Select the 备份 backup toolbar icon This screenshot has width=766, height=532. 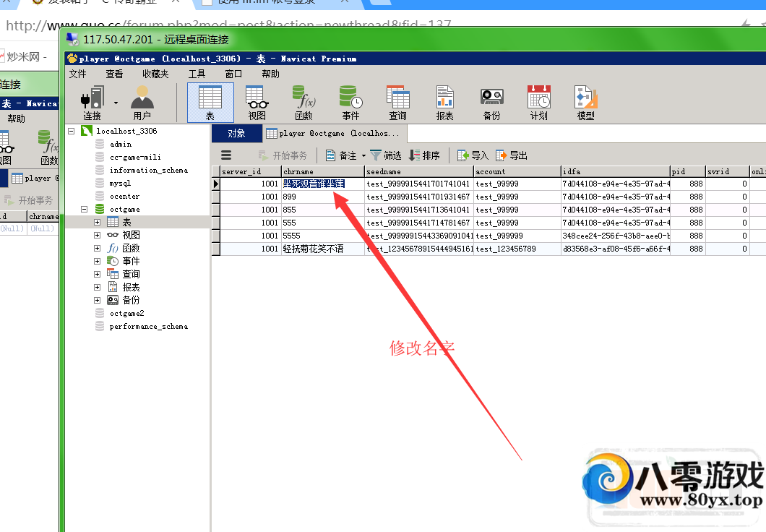pyautogui.click(x=492, y=103)
